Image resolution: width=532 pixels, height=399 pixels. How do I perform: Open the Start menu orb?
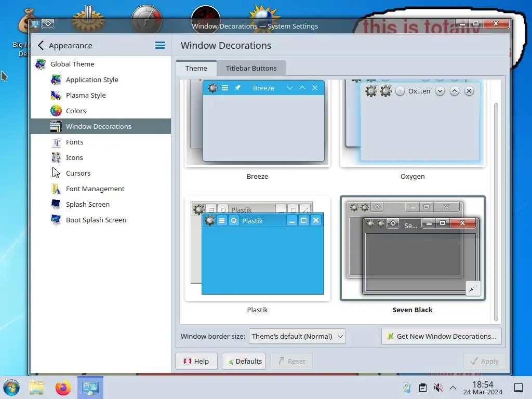[11, 388]
